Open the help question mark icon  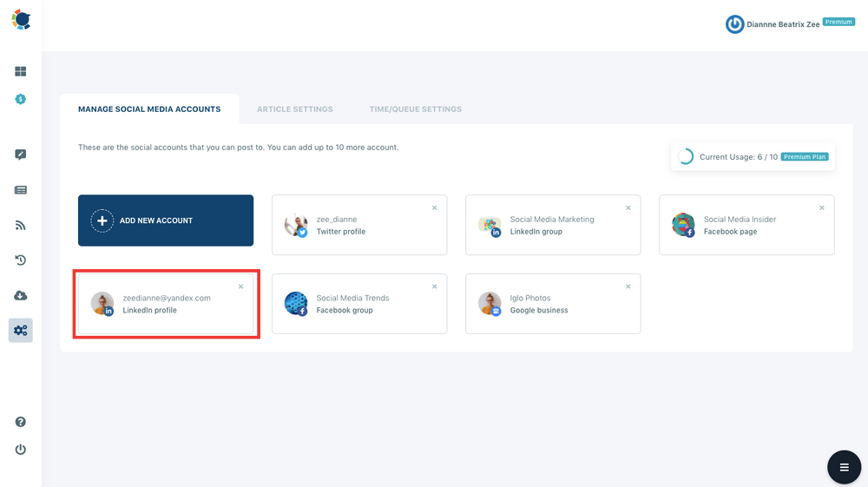[x=21, y=422]
